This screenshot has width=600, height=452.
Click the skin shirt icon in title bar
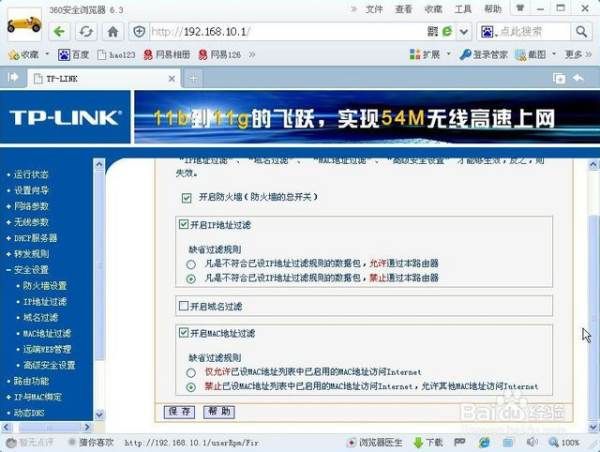tap(520, 8)
